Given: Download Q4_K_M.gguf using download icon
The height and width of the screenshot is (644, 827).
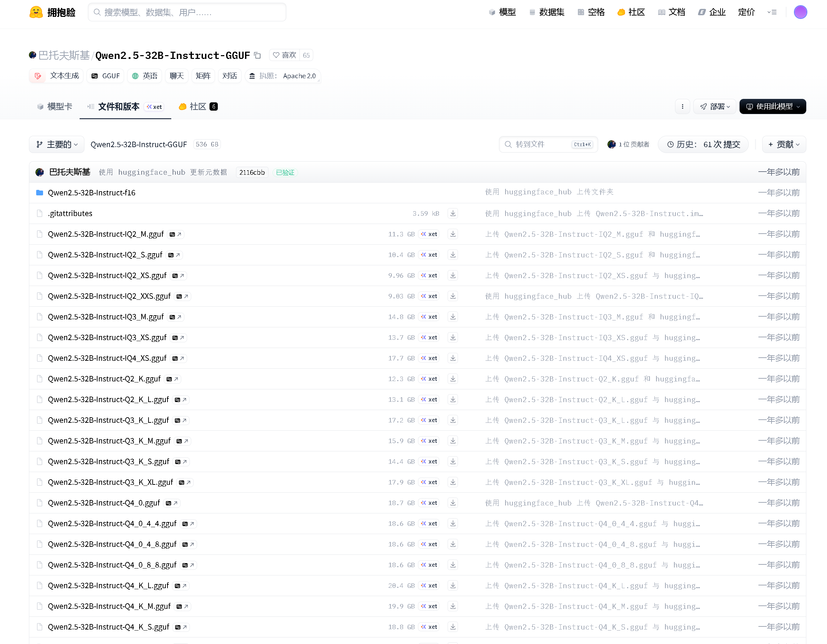Looking at the screenshot, I should pos(452,606).
